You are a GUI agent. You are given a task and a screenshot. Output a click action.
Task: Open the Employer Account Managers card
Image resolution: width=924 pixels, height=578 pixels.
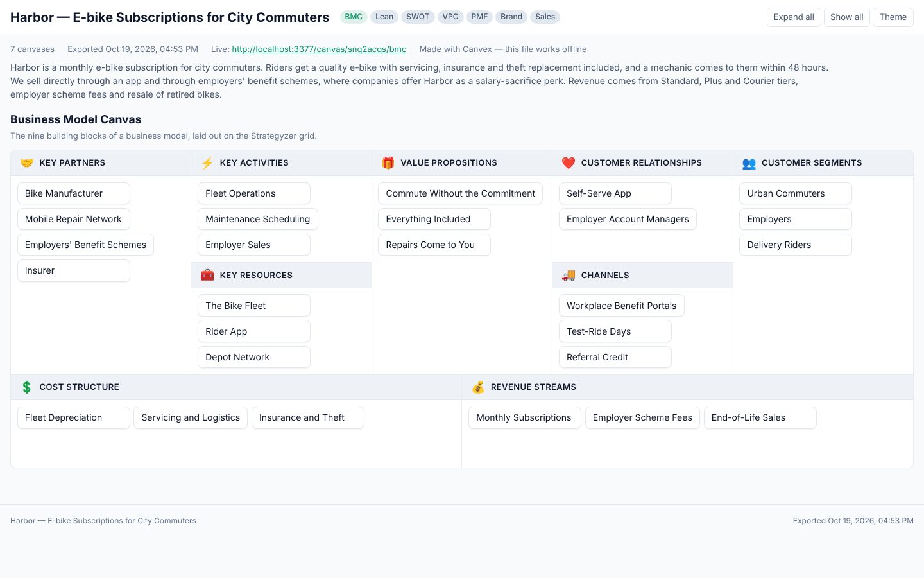click(x=628, y=219)
